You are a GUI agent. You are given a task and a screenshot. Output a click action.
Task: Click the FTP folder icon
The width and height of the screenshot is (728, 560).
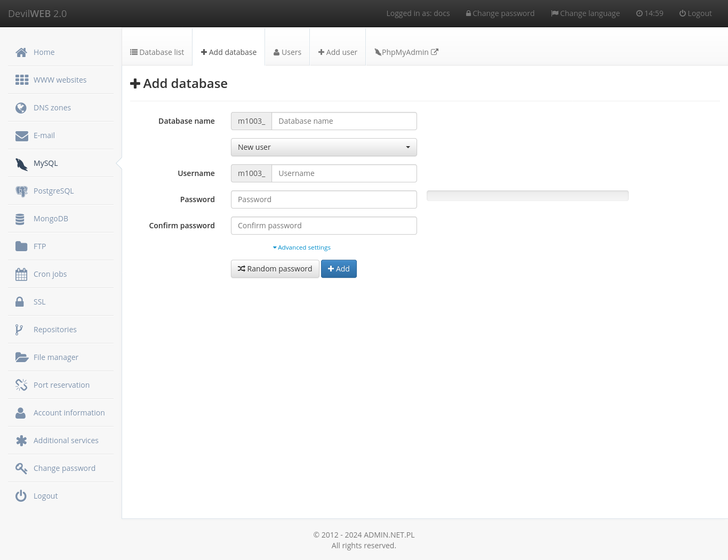click(21, 246)
